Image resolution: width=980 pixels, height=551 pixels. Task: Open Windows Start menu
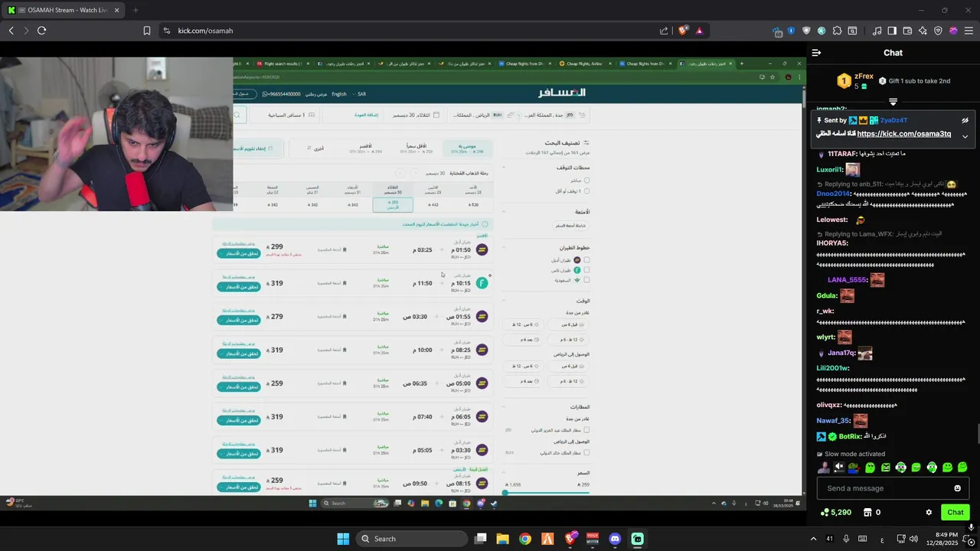click(x=343, y=539)
